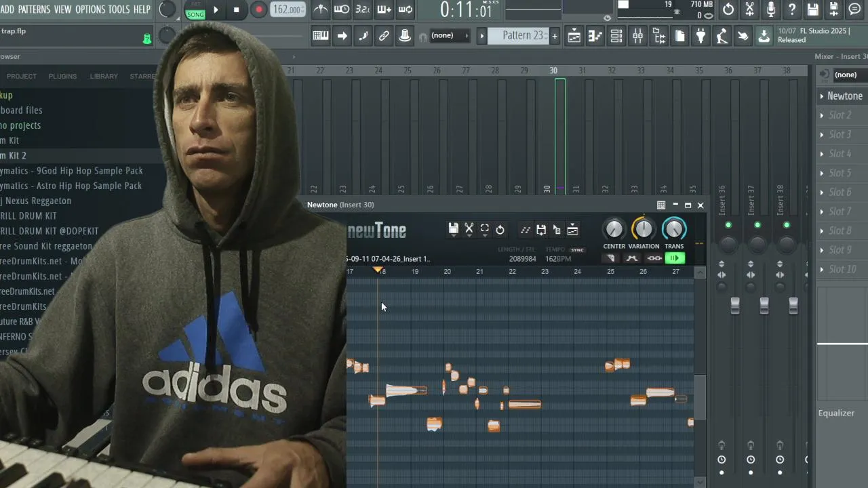Click the render export floppy icon
This screenshot has height=488, width=868.
[833, 9]
